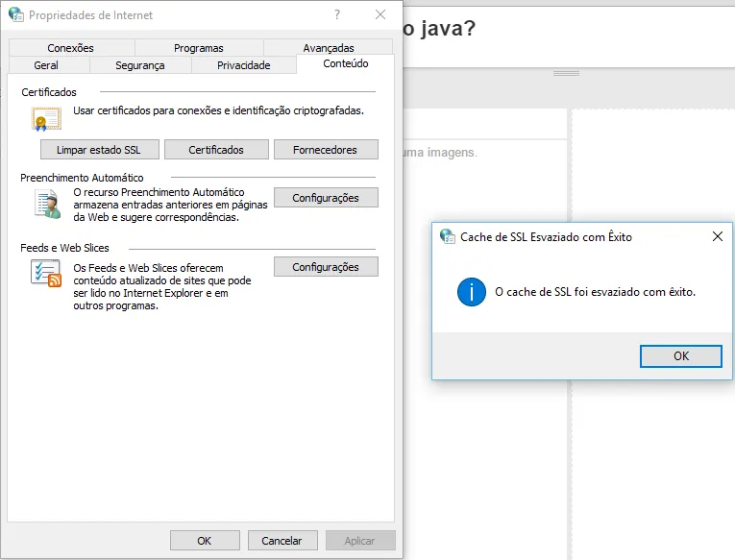Click the globe icon in SSL cache dialog title
This screenshot has height=560, width=735.
click(x=447, y=236)
